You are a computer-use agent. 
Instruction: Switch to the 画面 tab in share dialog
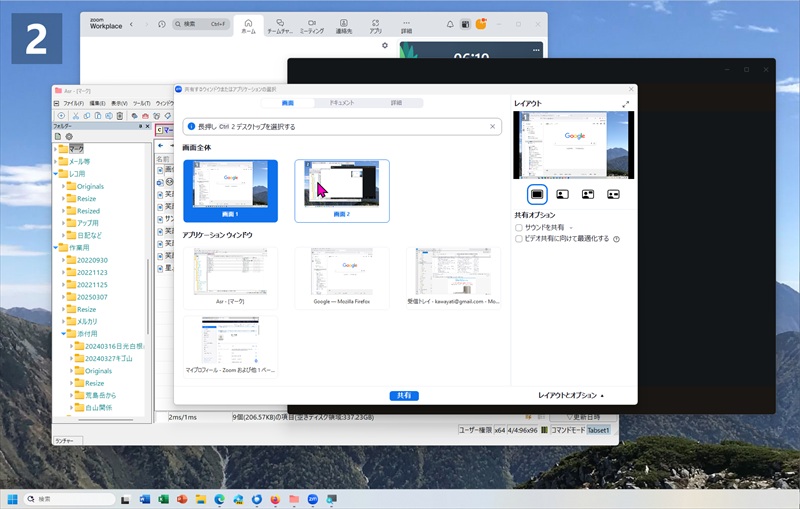(x=288, y=103)
